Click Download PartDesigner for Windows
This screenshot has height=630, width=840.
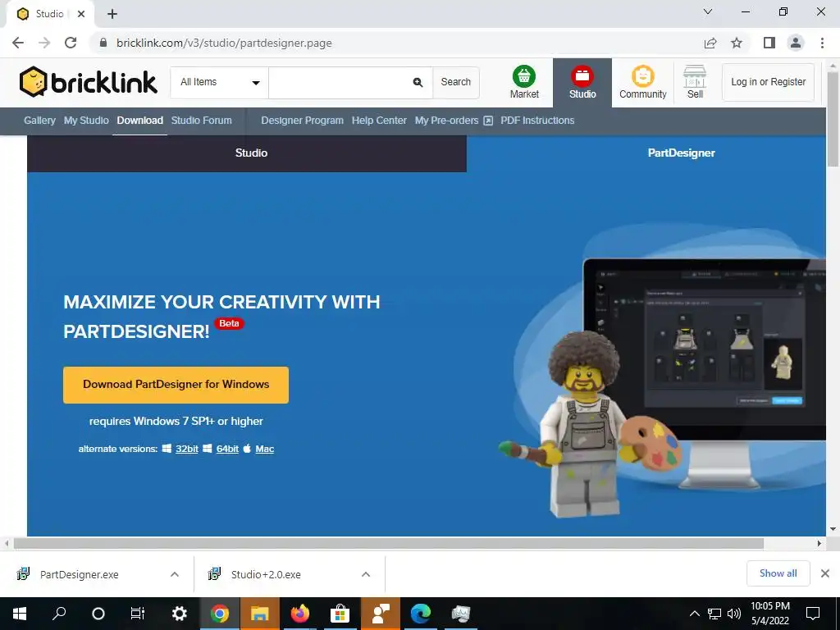(176, 385)
